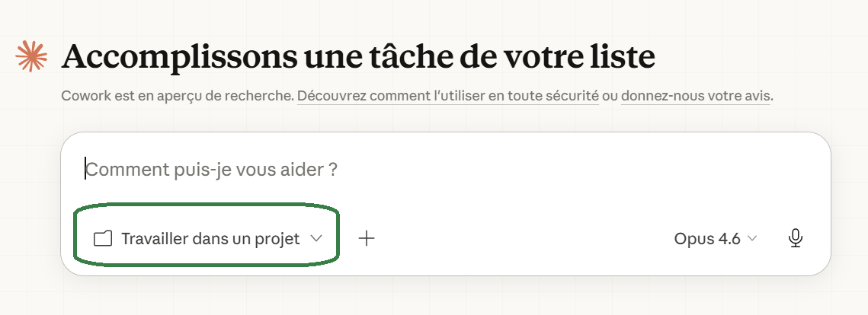Click chevron next to Travailler dans un projet
The height and width of the screenshot is (315, 868).
click(316, 239)
